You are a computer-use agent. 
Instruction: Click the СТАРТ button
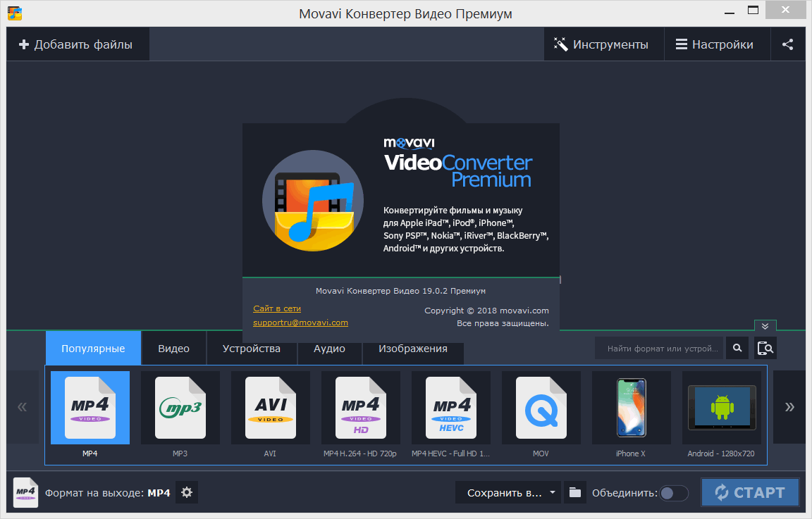click(x=750, y=492)
